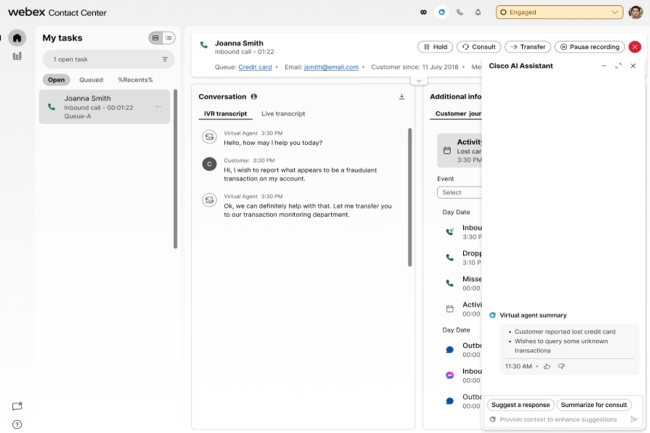Minimize the Cisco AI Assistant panel
650x433 pixels.
tap(603, 66)
